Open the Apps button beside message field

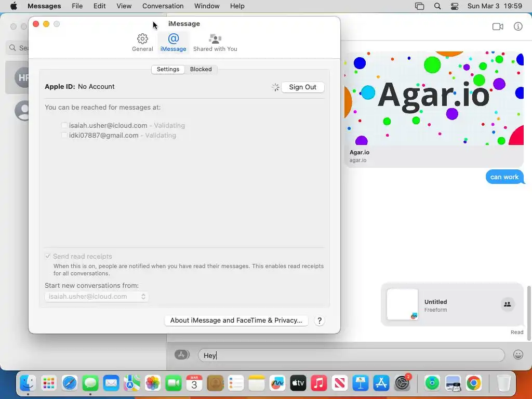(182, 355)
